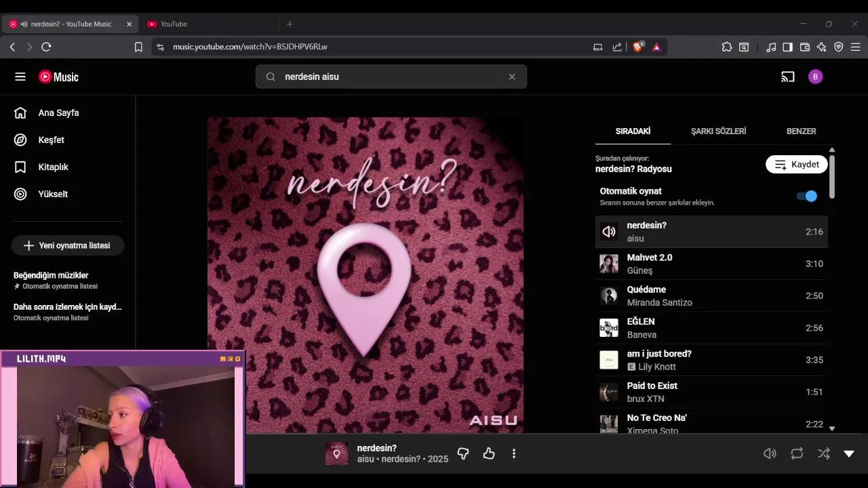Open the three-dot more actions menu
Viewport: 868px width, 488px height.
(x=514, y=453)
